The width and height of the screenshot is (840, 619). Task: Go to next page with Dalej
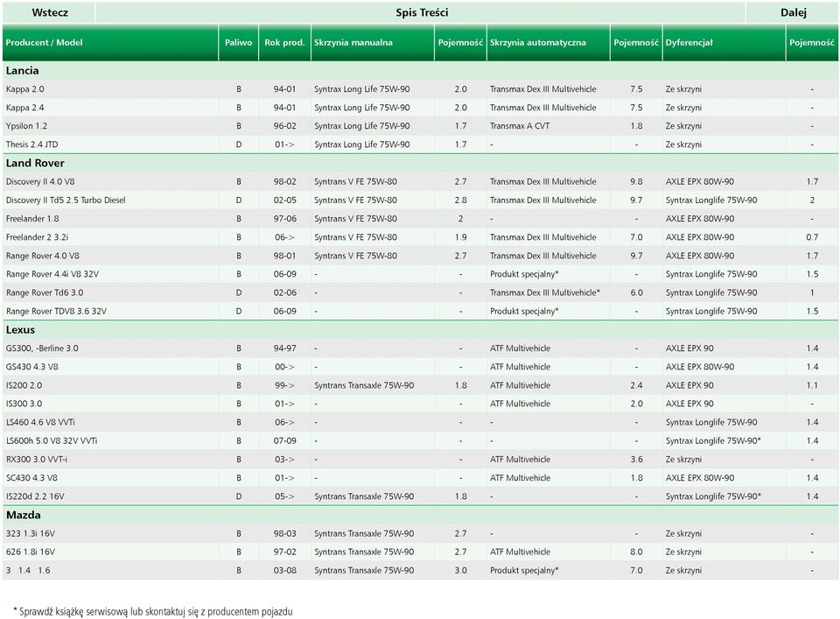coord(793,12)
